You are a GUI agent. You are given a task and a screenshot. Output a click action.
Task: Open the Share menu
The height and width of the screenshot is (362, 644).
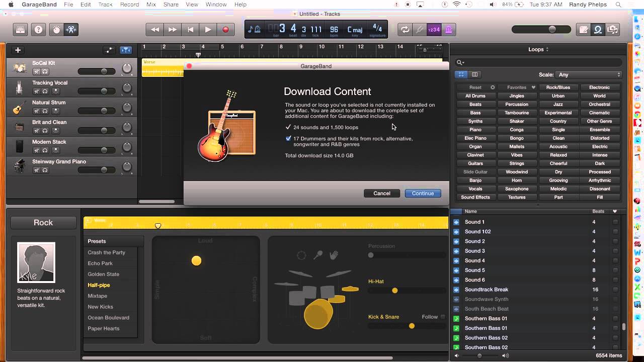point(171,5)
